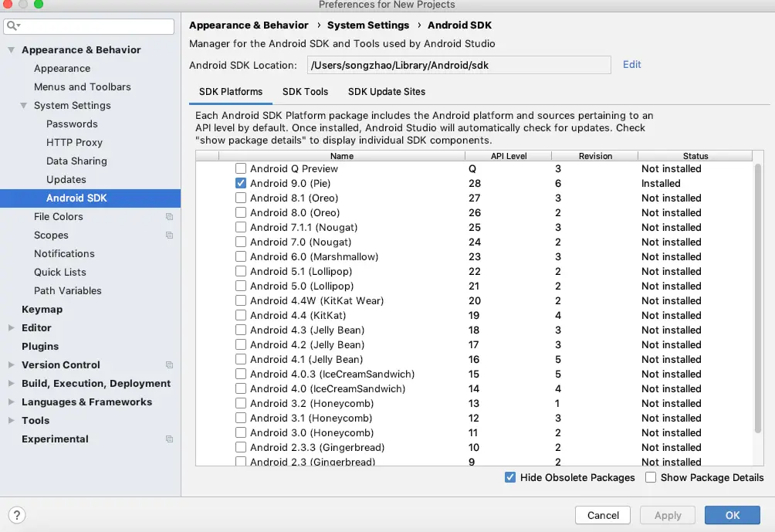Select Appearance in the settings tree
The image size is (775, 532).
click(63, 68)
